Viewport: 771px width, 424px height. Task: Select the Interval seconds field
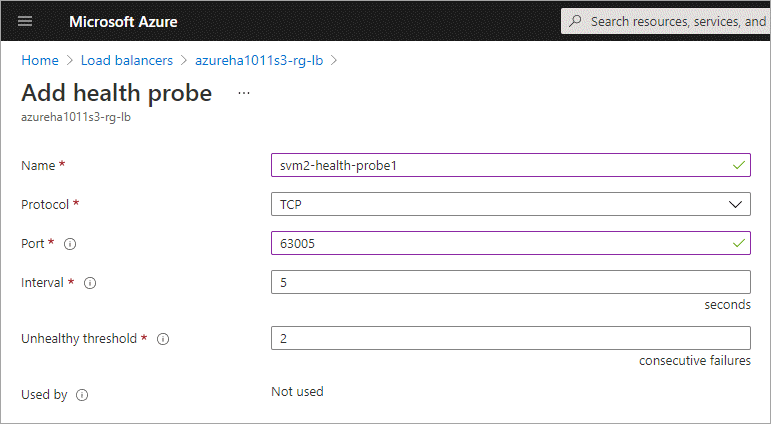[x=510, y=282]
